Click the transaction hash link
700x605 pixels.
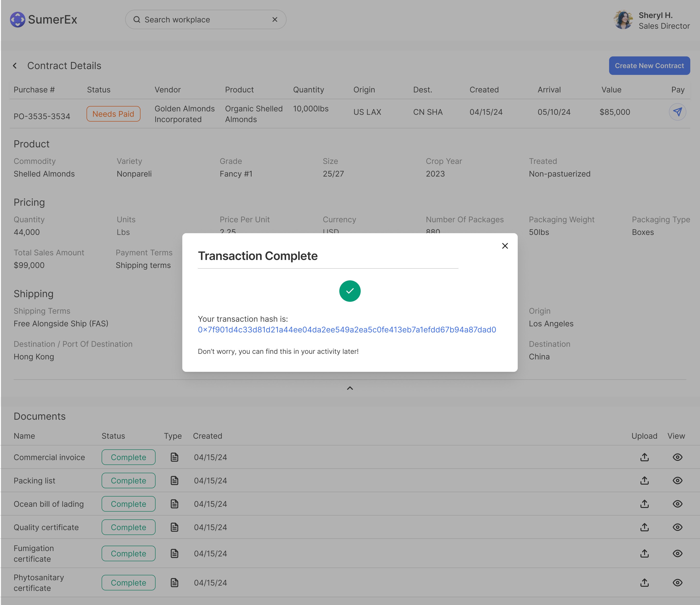coord(347,329)
